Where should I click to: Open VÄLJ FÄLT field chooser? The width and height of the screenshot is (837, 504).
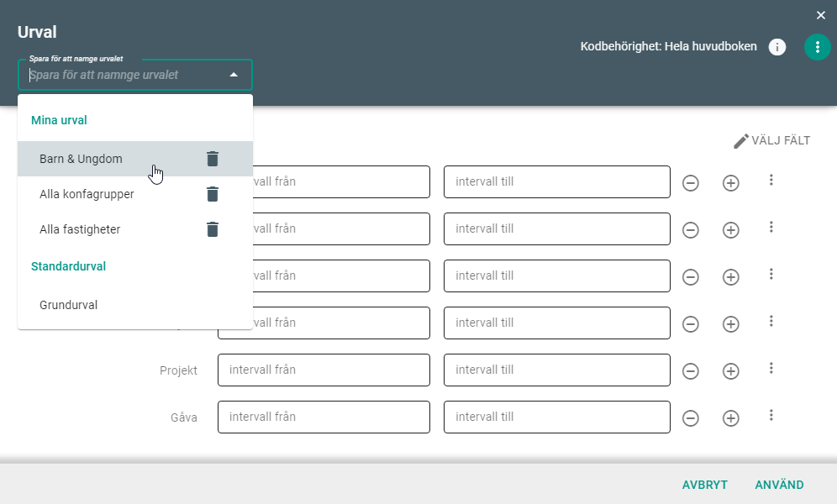[772, 141]
